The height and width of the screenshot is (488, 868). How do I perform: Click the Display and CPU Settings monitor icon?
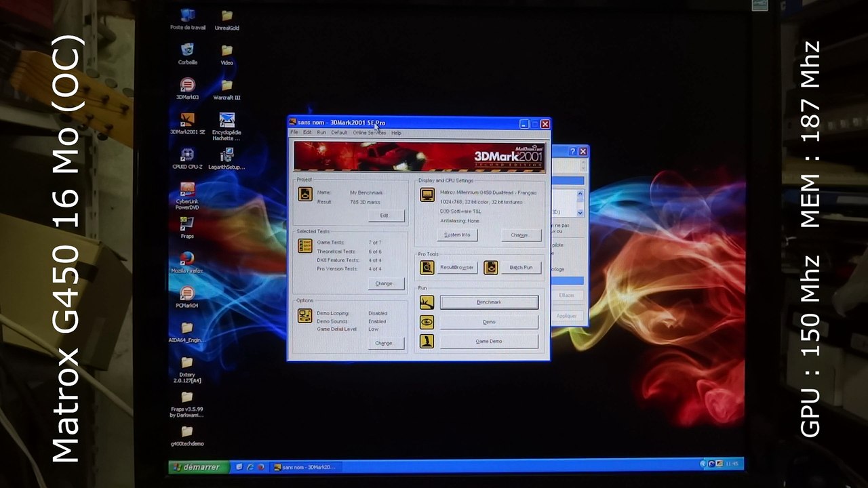point(427,195)
